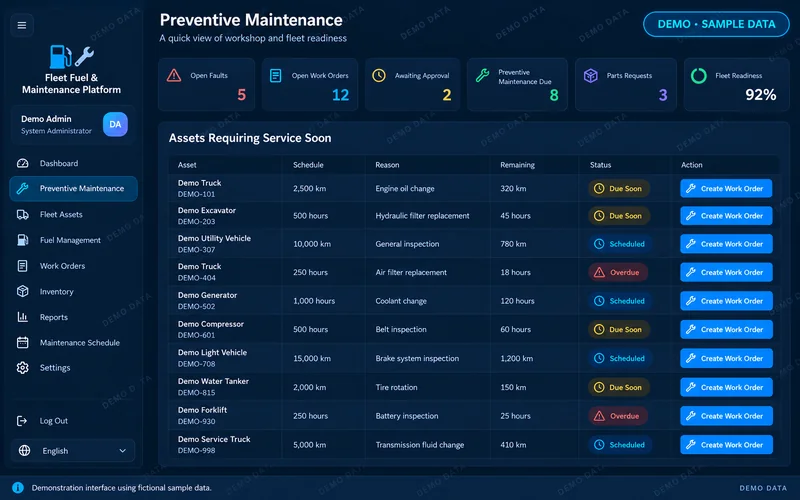
Task: View the Reports page
Action: (x=73, y=317)
